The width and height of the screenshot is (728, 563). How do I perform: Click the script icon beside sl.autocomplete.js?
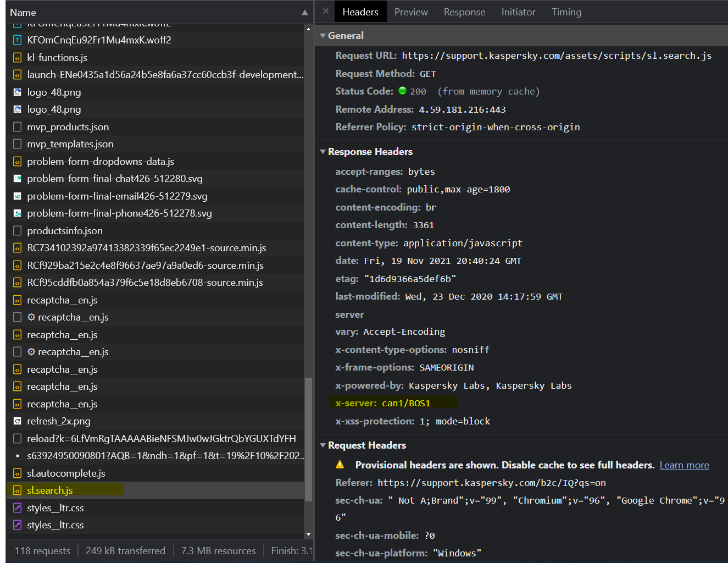(17, 473)
